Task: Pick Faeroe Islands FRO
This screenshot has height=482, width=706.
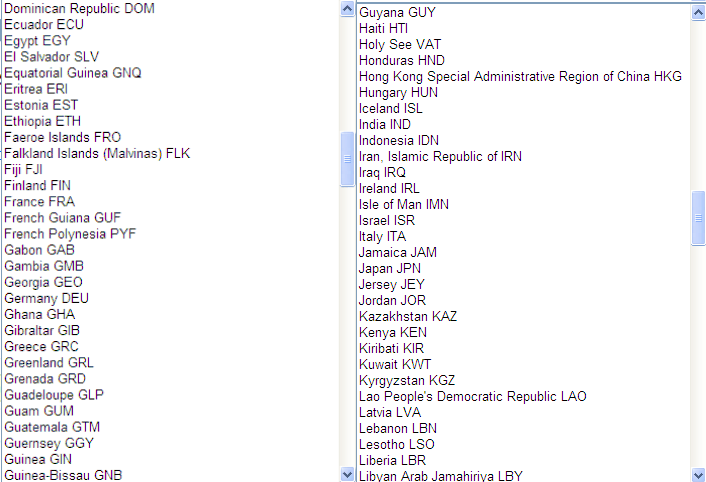Action: pos(63,137)
